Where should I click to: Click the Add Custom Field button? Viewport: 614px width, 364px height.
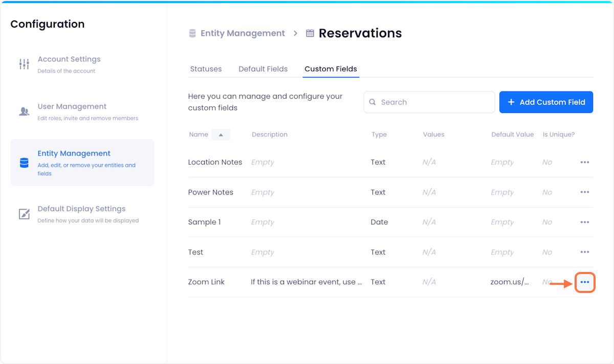(546, 102)
